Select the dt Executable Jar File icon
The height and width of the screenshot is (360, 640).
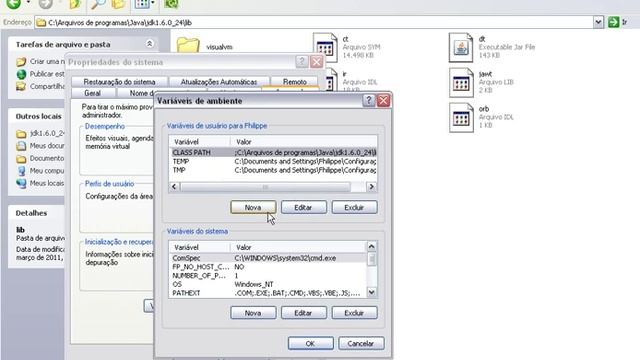[461, 47]
